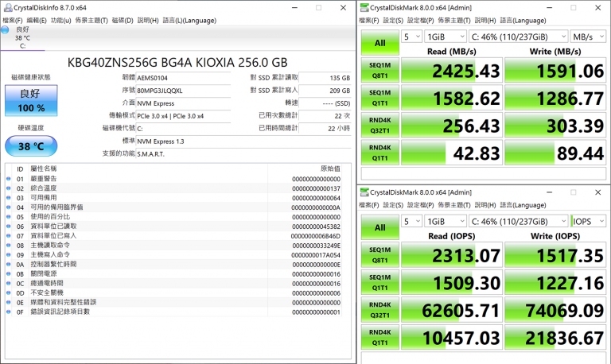611x364 pixels.
Task: Open MB/s unit dropdown
Action: [588, 37]
